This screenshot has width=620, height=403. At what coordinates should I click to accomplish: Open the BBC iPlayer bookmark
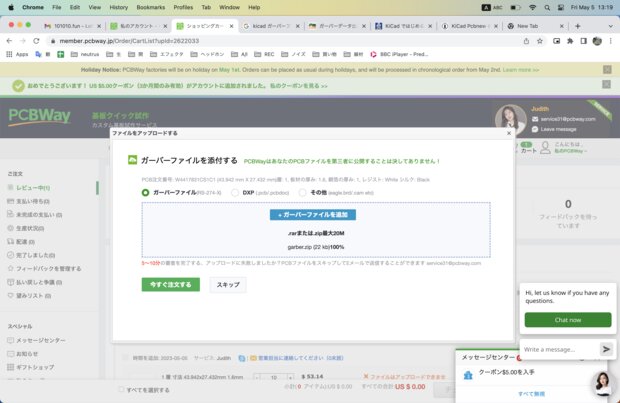(x=399, y=54)
